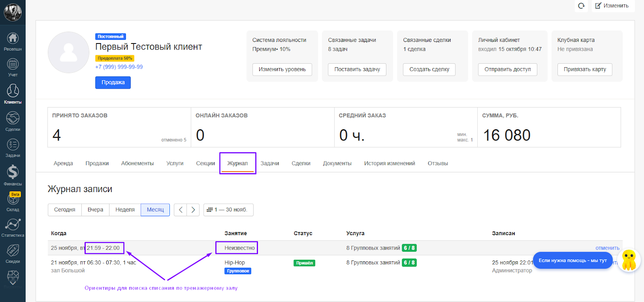Click the refresh icon at top right
Screen dimensions: 644x302
[581, 6]
